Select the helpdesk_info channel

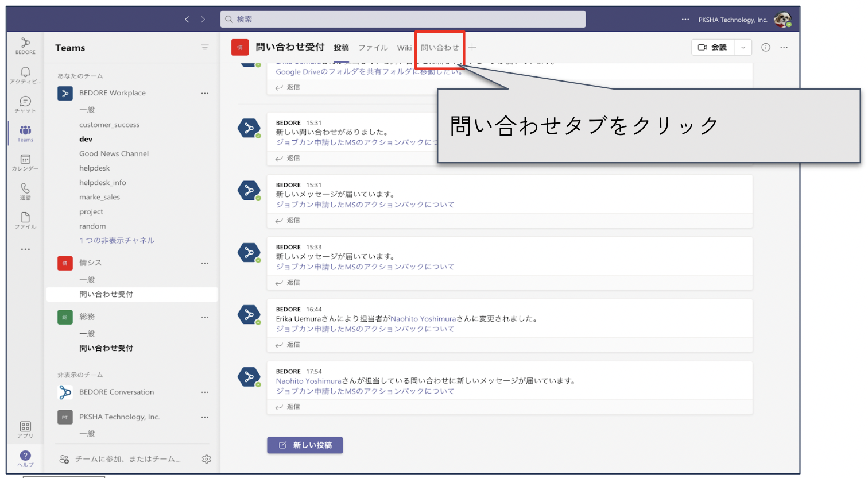pyautogui.click(x=103, y=183)
